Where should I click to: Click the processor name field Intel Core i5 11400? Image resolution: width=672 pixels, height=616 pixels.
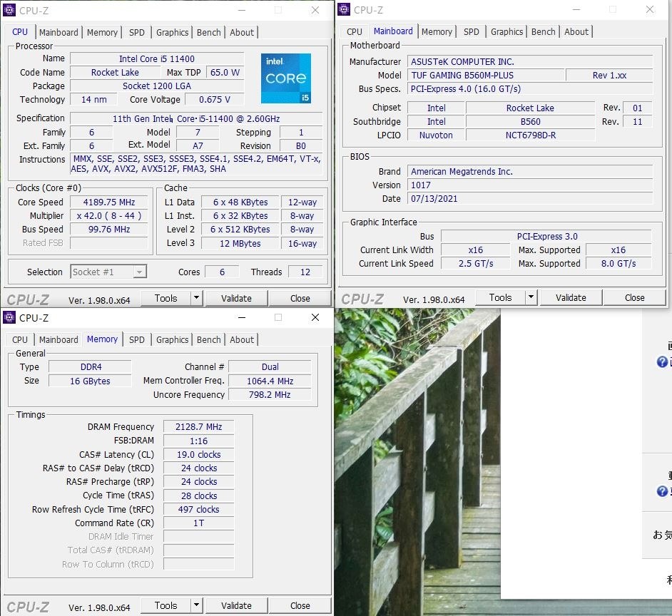pos(157,58)
